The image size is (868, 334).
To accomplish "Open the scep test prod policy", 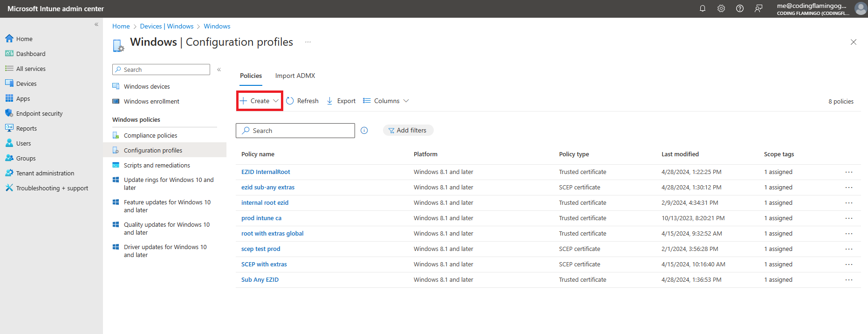I will tap(260, 249).
